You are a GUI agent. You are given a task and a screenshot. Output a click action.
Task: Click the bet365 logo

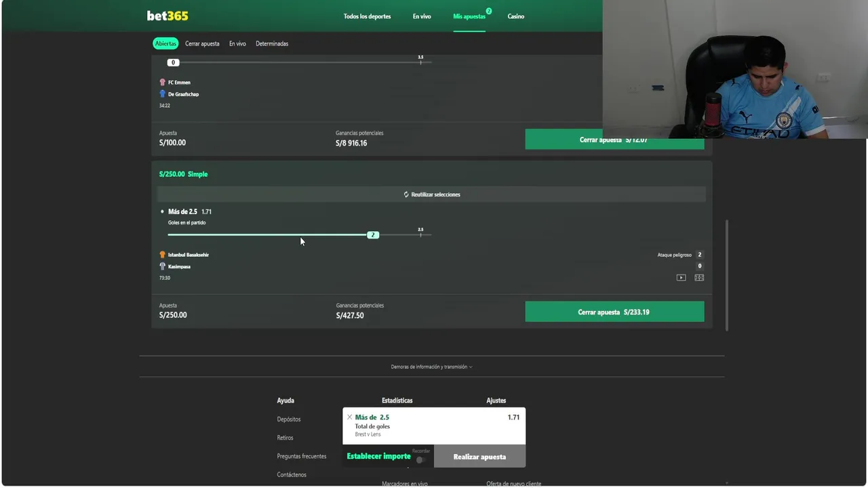tap(167, 16)
